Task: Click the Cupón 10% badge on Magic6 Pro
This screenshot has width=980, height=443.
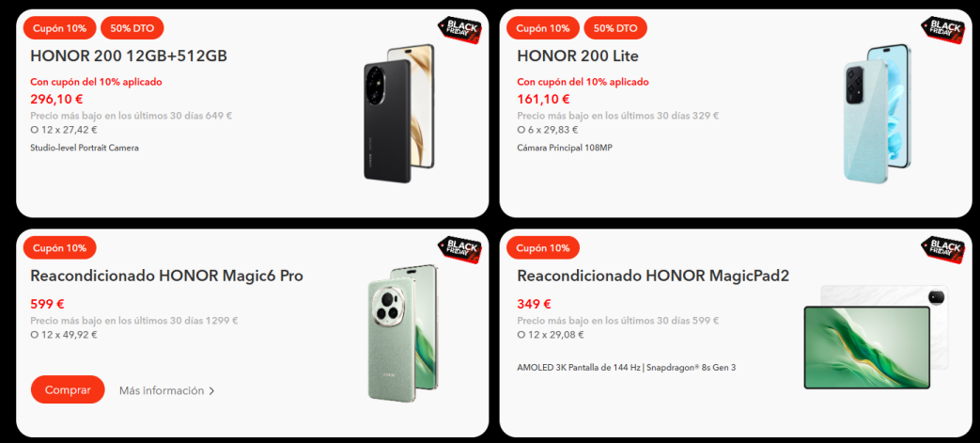Action: click(60, 247)
